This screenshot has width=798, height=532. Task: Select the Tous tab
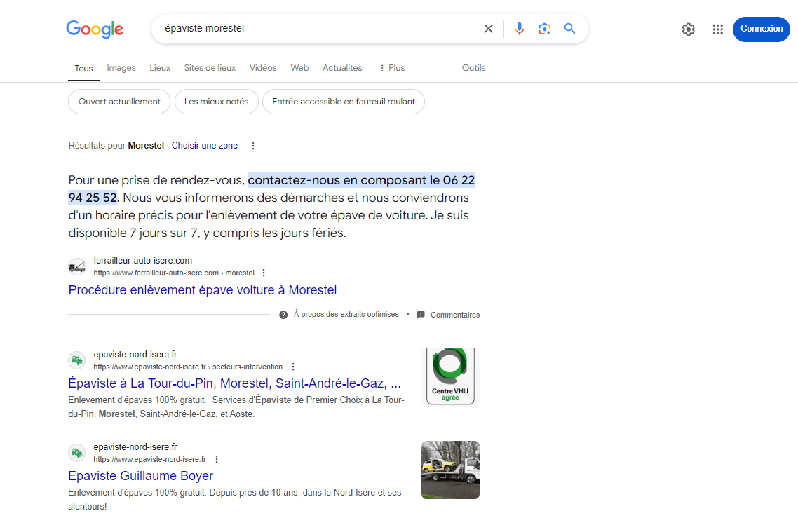[83, 68]
